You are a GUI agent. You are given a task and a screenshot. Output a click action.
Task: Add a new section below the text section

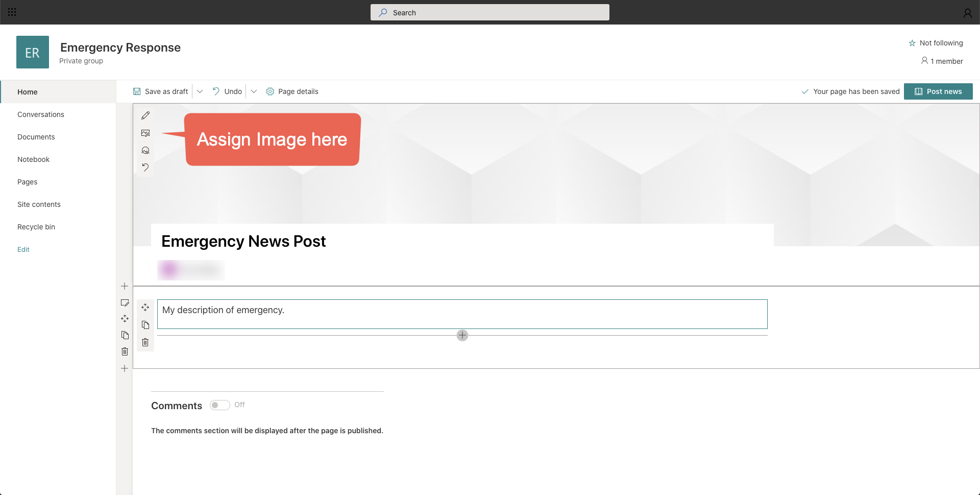125,368
